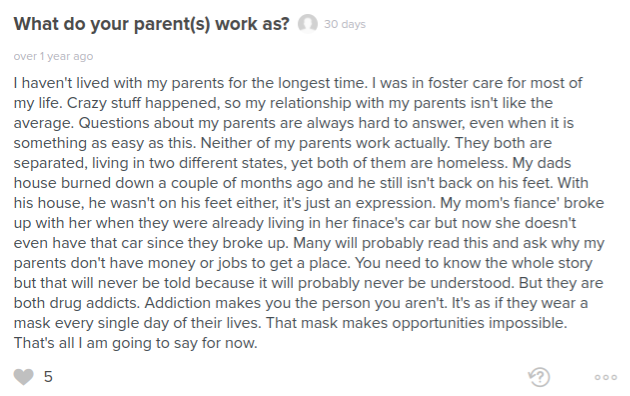Viewport: 630px width, 396px height.
Task: Click the line starting 'his house, he wasn't'
Action: 309,203
